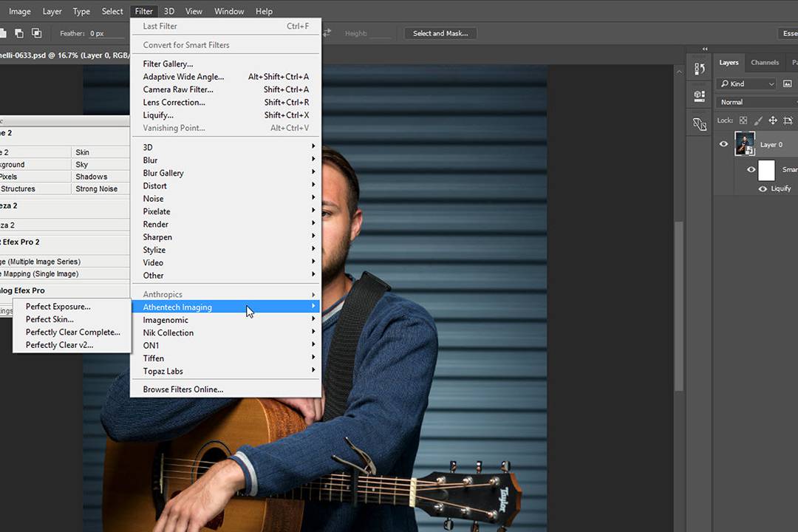Select the subtract from selection icon
Image resolution: width=798 pixels, height=532 pixels.
coord(18,33)
